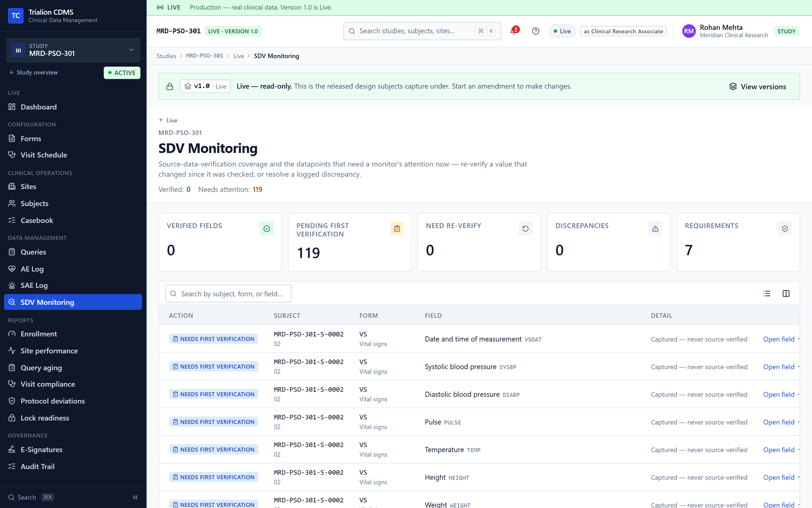
Task: Open the SAE Log
Action: [x=73, y=285]
